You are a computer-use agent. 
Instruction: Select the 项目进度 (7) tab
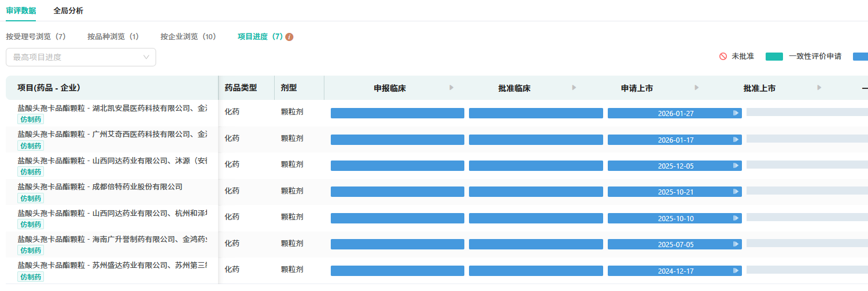pos(260,37)
